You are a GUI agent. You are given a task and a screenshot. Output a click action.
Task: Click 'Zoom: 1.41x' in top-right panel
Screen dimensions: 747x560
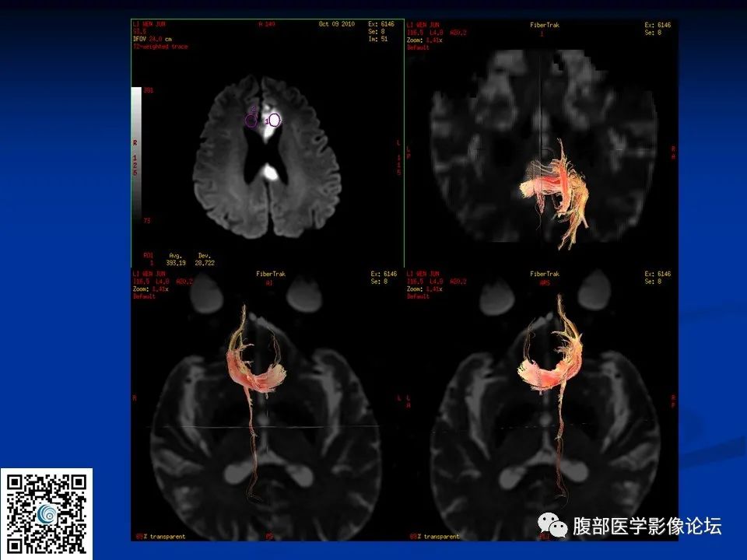425,40
